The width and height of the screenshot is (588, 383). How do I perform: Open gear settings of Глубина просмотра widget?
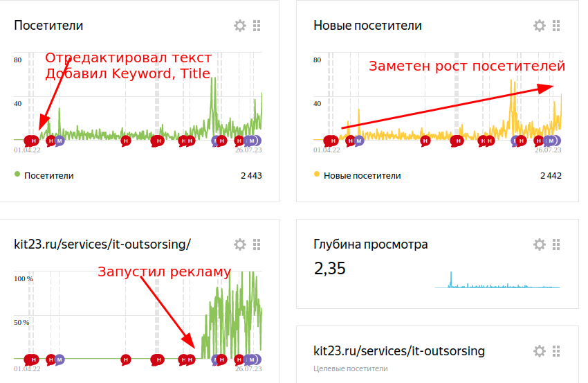point(540,244)
